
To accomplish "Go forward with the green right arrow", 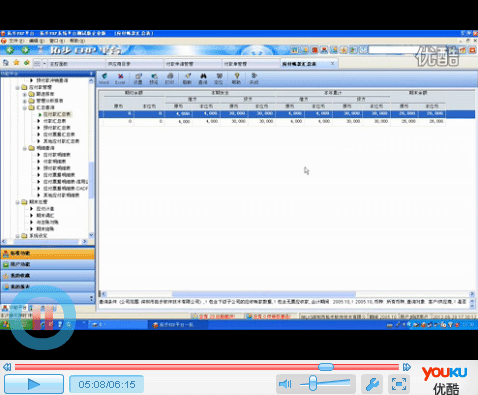I will point(25,50).
